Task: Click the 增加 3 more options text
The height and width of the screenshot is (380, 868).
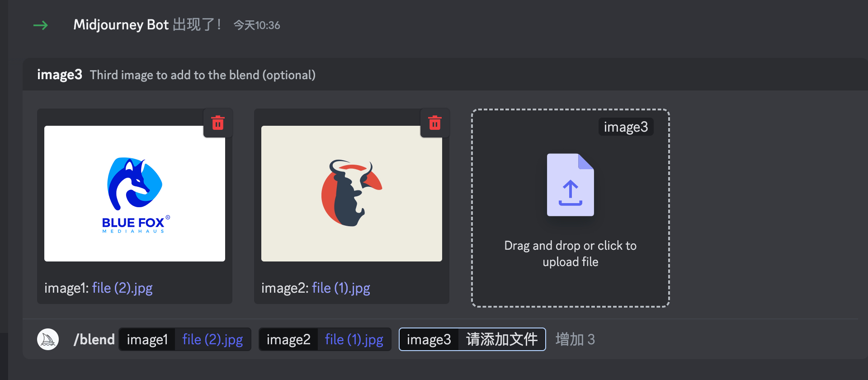Action: (575, 339)
